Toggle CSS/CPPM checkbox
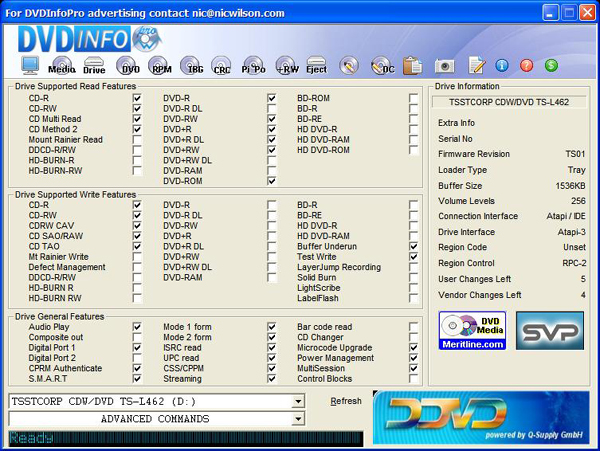This screenshot has height=451, width=600. [x=272, y=368]
